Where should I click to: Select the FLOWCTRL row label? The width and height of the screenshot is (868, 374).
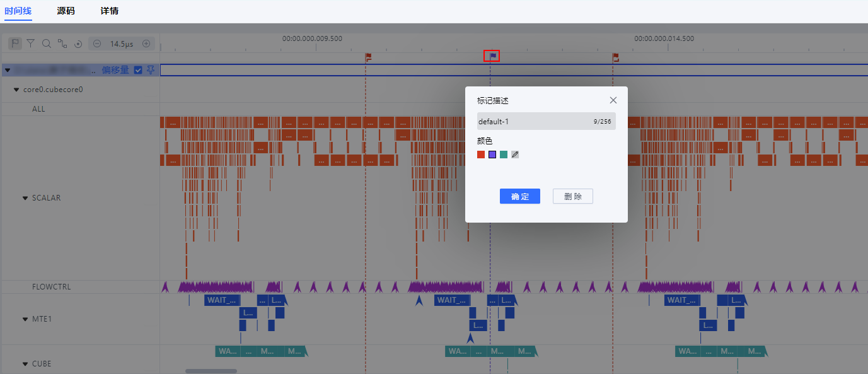52,287
